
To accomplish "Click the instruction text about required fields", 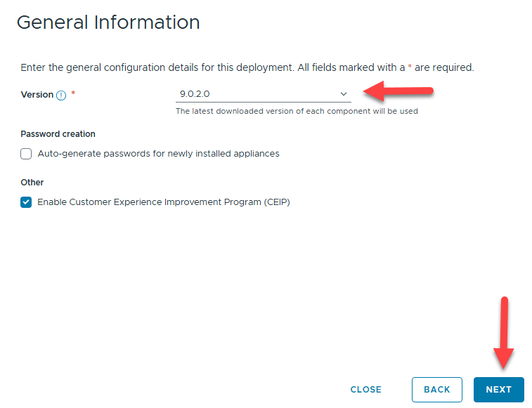I will point(211,68).
